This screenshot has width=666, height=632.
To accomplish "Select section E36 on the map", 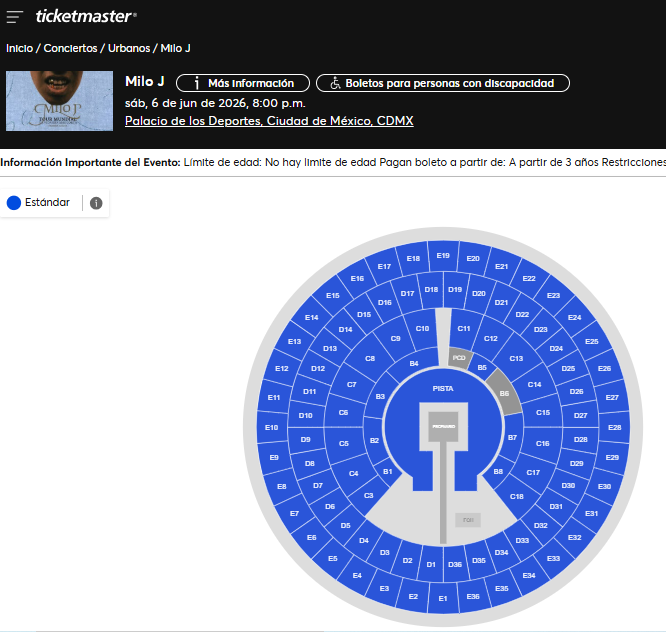I will pyautogui.click(x=473, y=596).
